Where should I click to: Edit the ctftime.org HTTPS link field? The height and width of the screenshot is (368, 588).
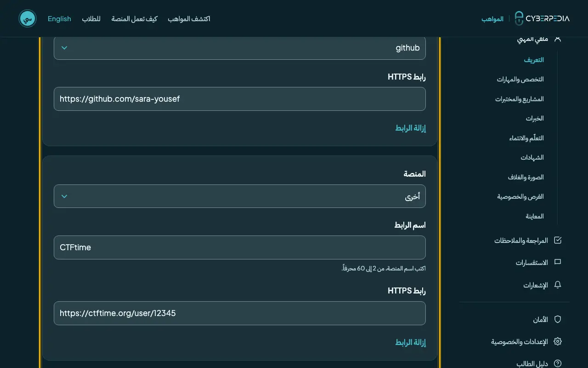[x=240, y=313]
